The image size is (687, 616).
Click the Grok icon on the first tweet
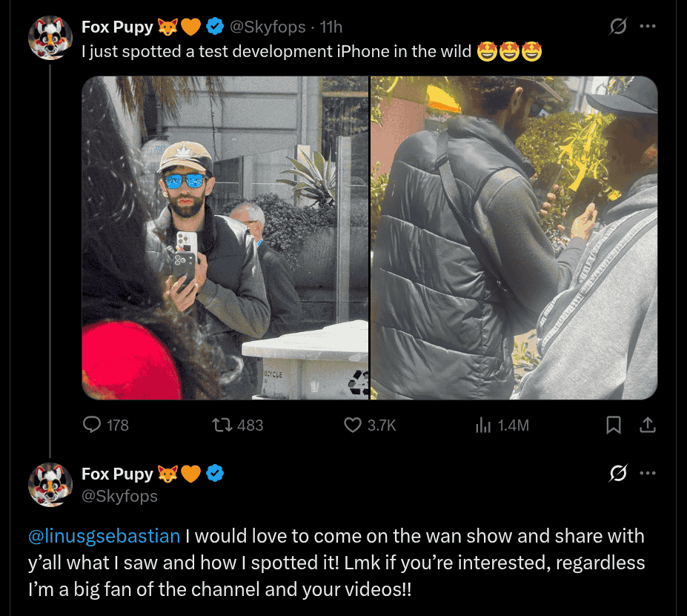(618, 27)
